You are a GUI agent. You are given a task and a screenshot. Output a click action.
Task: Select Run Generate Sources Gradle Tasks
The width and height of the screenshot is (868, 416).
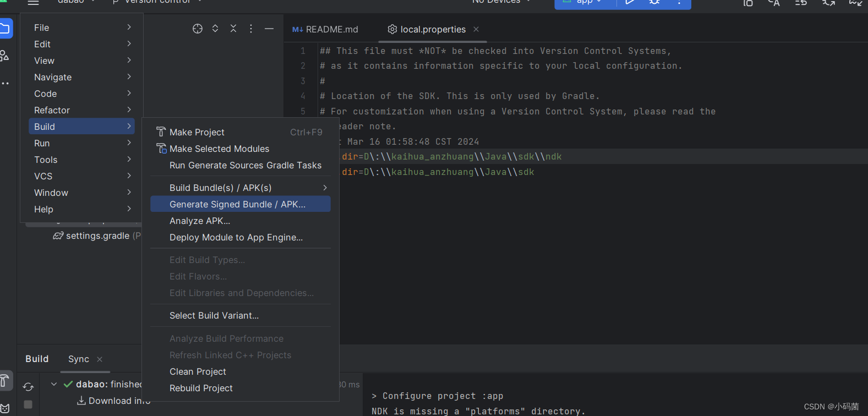coord(241,165)
